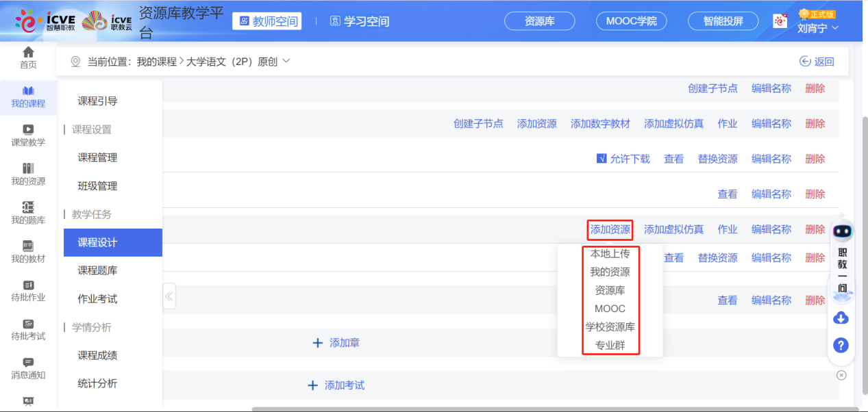Toggle the 允许下载 checkbox
The width and height of the screenshot is (868, 412).
pyautogui.click(x=602, y=159)
